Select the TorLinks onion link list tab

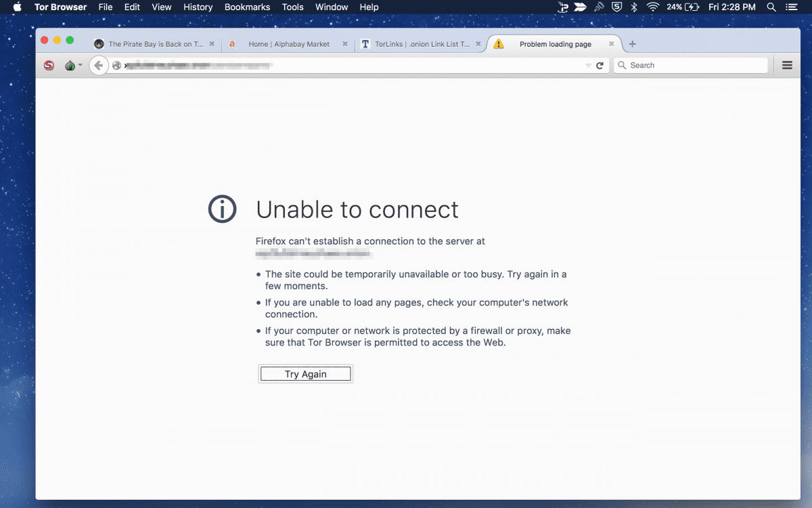coord(421,44)
